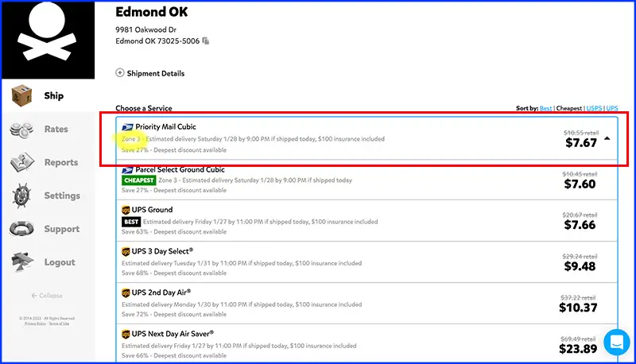Sort services by Best

[x=545, y=108]
